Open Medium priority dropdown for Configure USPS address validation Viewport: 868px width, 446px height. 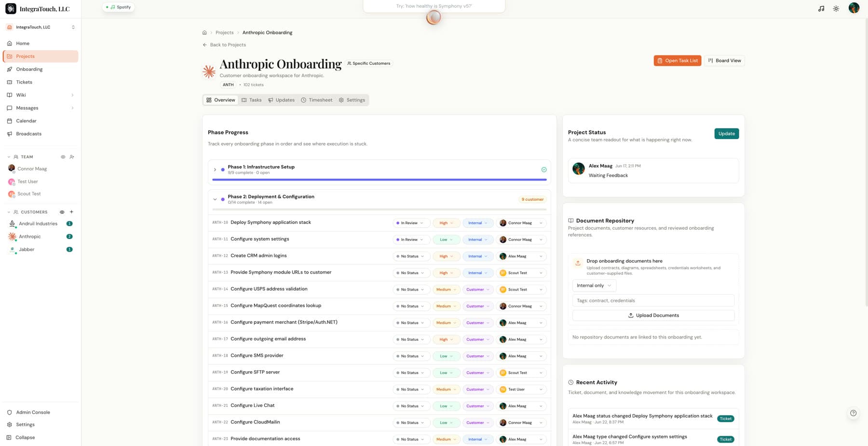[446, 290]
